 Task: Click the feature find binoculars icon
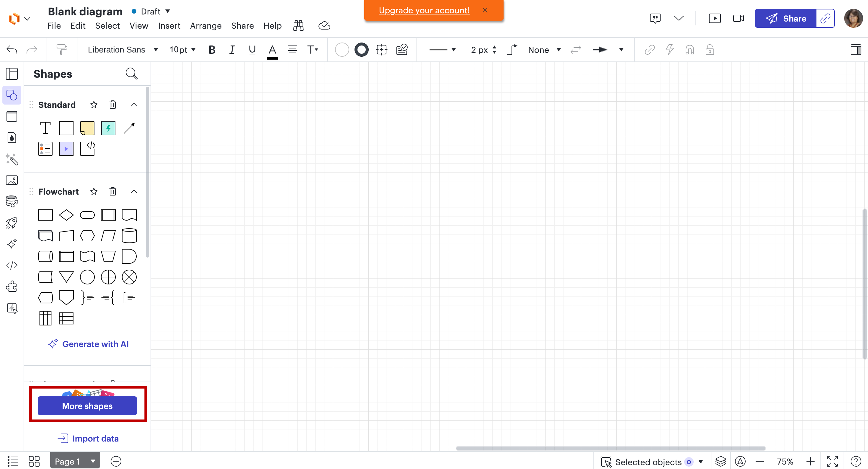298,25
